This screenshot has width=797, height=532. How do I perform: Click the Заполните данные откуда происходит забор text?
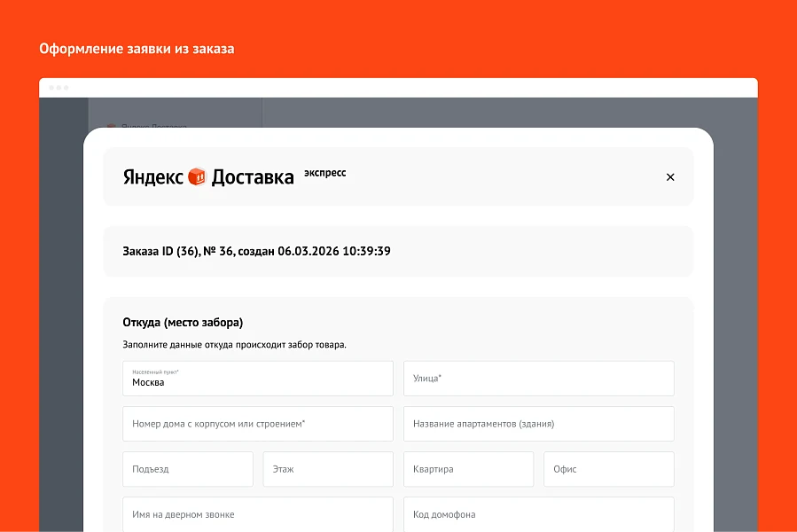click(x=234, y=344)
